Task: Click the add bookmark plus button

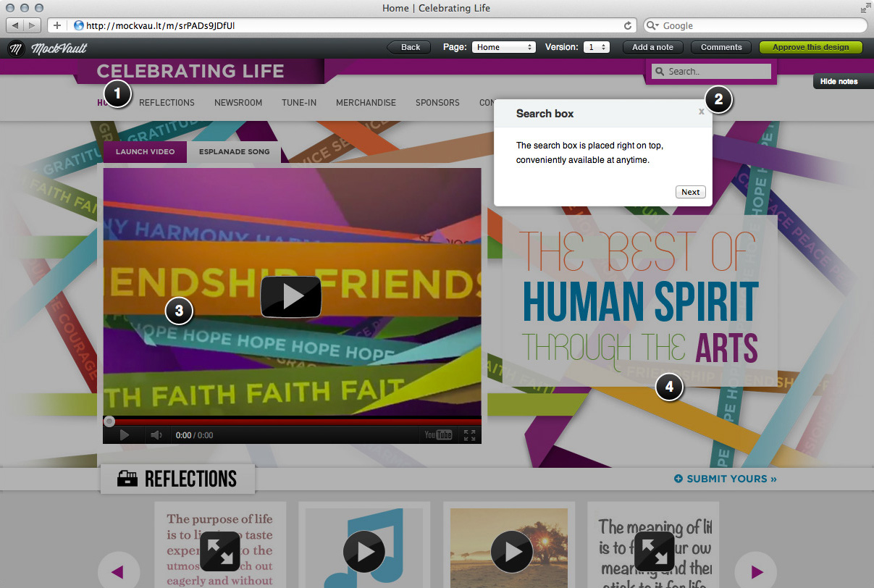Action: (56, 25)
